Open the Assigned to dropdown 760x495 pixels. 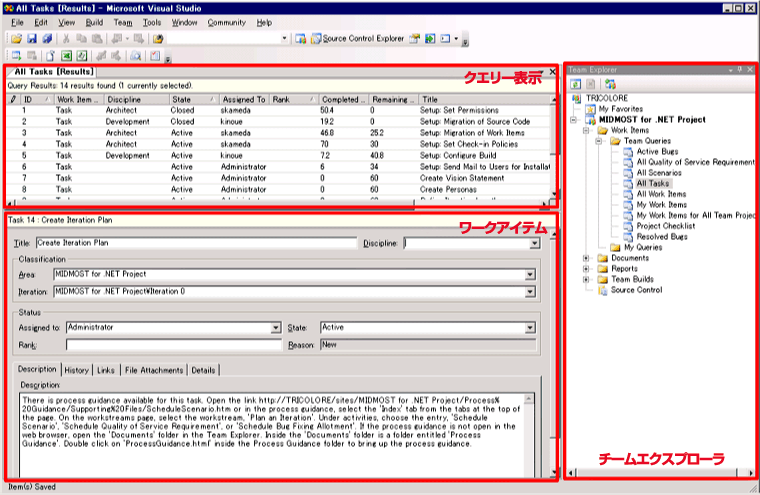(x=275, y=328)
